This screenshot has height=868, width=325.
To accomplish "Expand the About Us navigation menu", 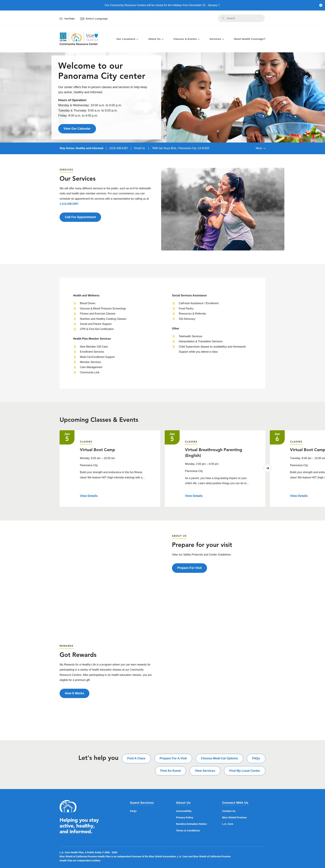I will (x=156, y=39).
